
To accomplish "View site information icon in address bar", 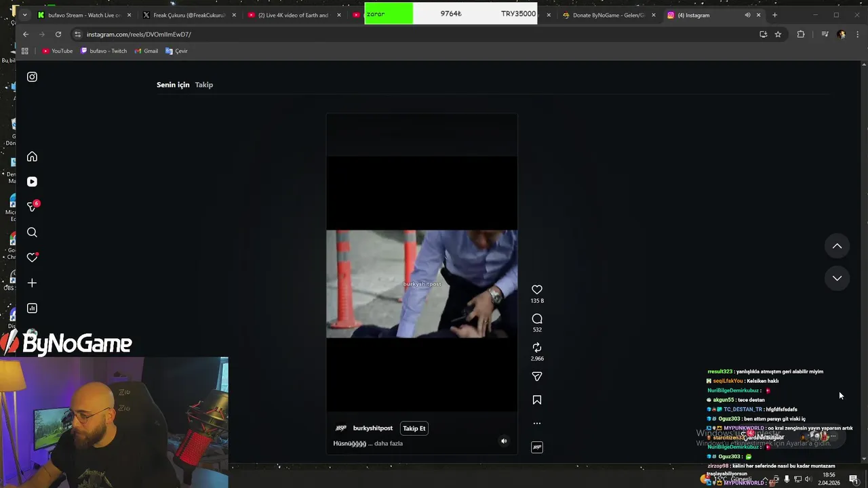I will (x=78, y=34).
